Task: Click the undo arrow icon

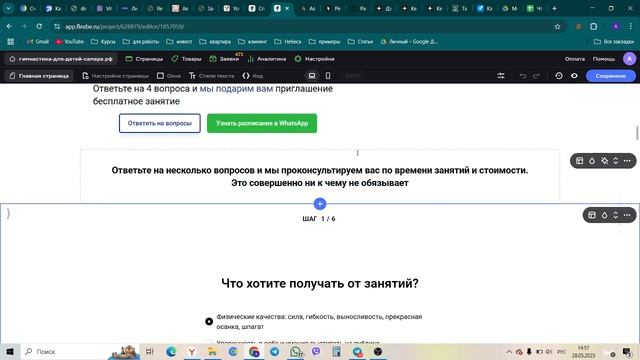Action: [523, 76]
